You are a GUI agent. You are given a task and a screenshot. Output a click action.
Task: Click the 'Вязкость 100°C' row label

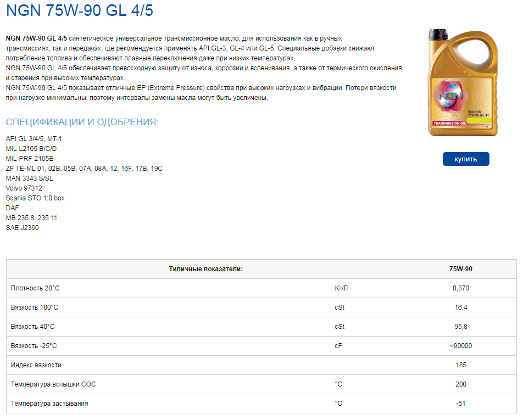pos(35,307)
